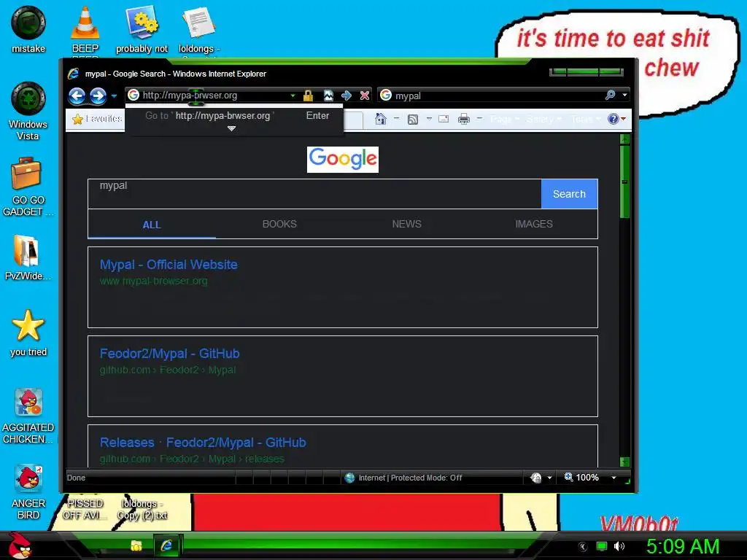Open the Safety menu in command bar
Screen dimensions: 747x560
(x=544, y=119)
